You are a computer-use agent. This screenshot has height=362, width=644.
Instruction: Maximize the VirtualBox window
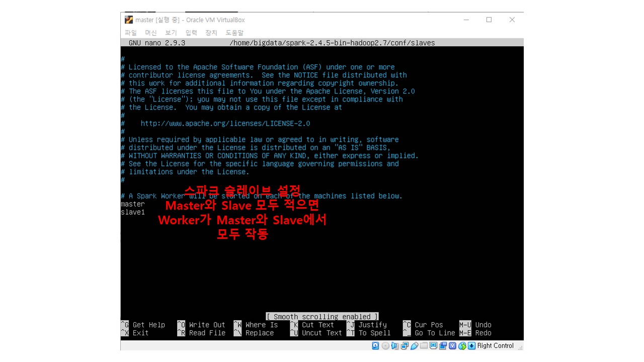point(489,20)
